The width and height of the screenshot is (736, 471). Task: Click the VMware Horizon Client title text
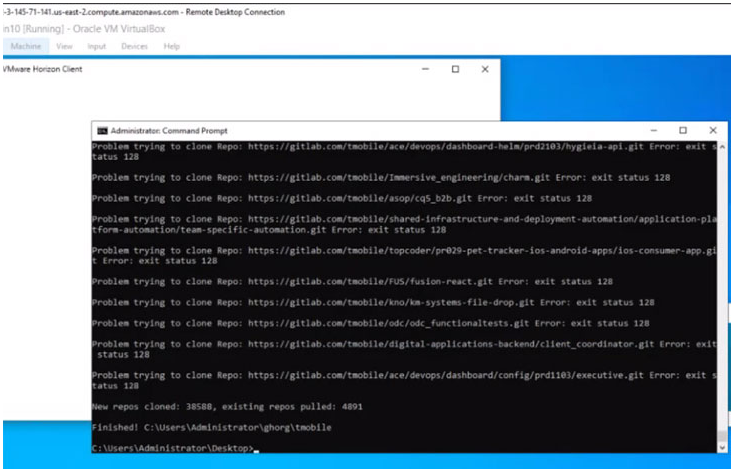43,69
